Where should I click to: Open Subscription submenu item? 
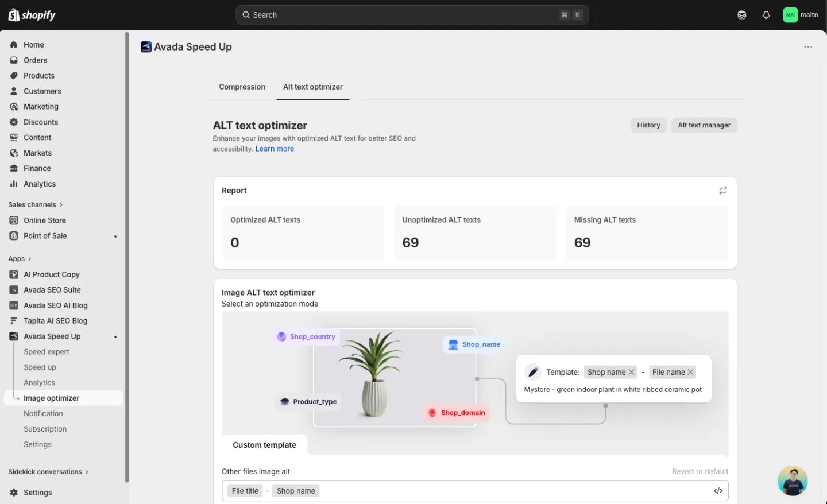45,429
